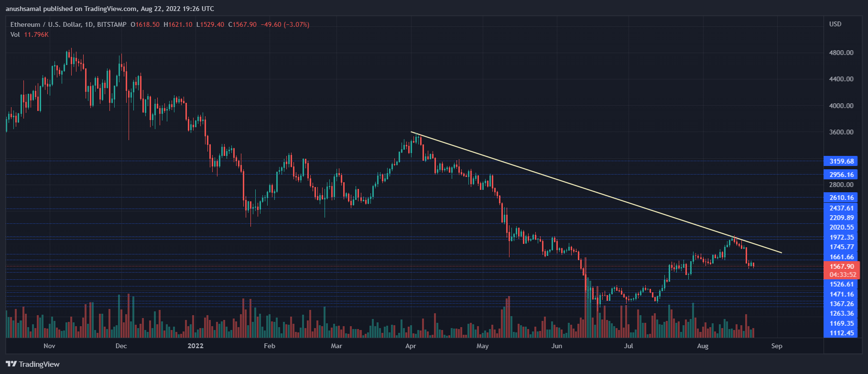Click the Apr label on time axis
This screenshot has width=868, height=374.
click(x=411, y=346)
